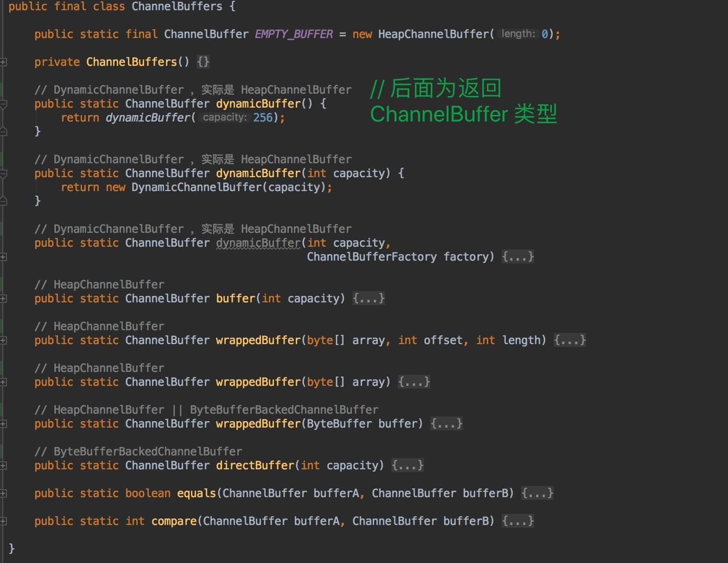Screen dimensions: 728x563
Task: Unfold {...} body of three-argument wrappedBuffer method
Action: (x=569, y=340)
